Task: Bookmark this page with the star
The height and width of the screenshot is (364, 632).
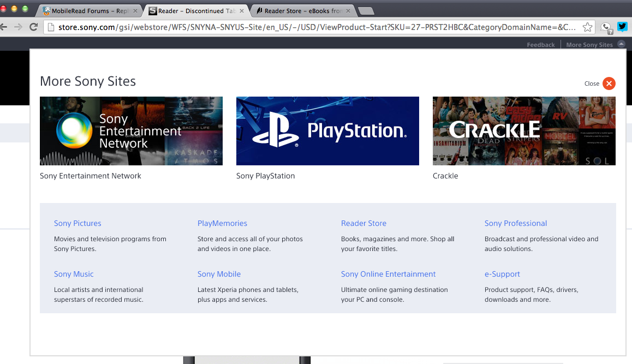Action: [587, 27]
